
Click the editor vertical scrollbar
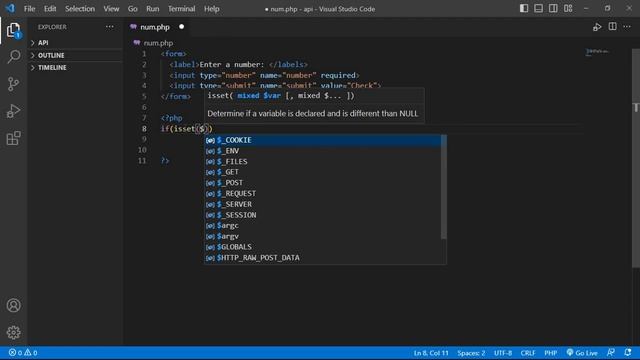coord(636,158)
